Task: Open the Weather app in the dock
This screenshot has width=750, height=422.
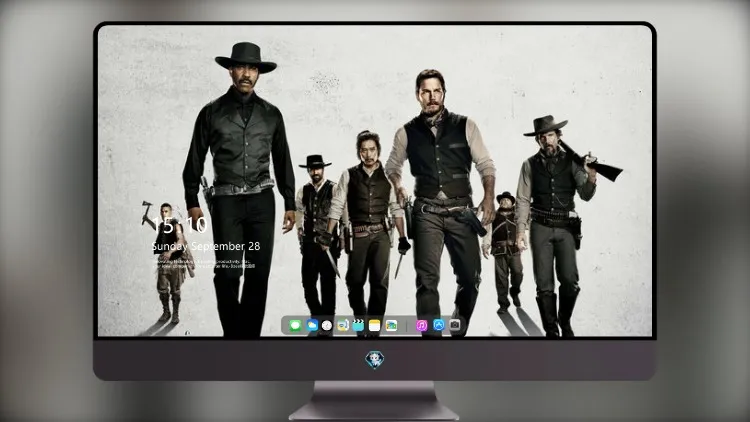Action: pos(312,325)
